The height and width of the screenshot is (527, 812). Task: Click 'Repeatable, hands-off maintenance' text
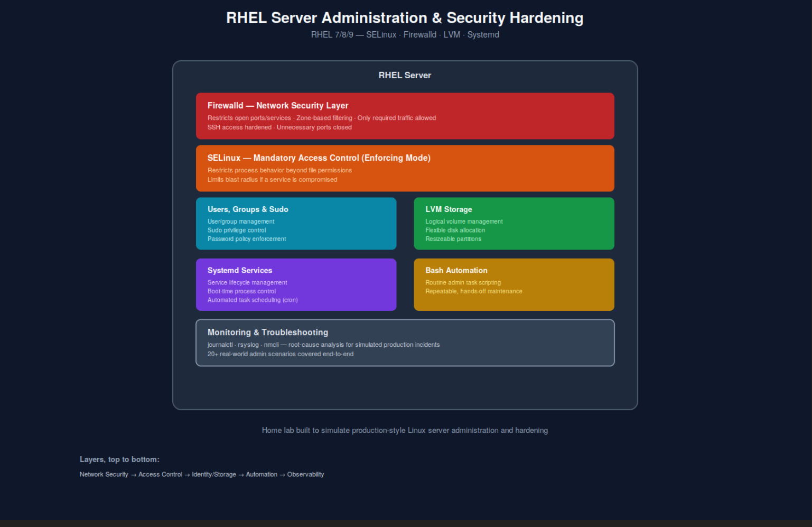pyautogui.click(x=474, y=291)
